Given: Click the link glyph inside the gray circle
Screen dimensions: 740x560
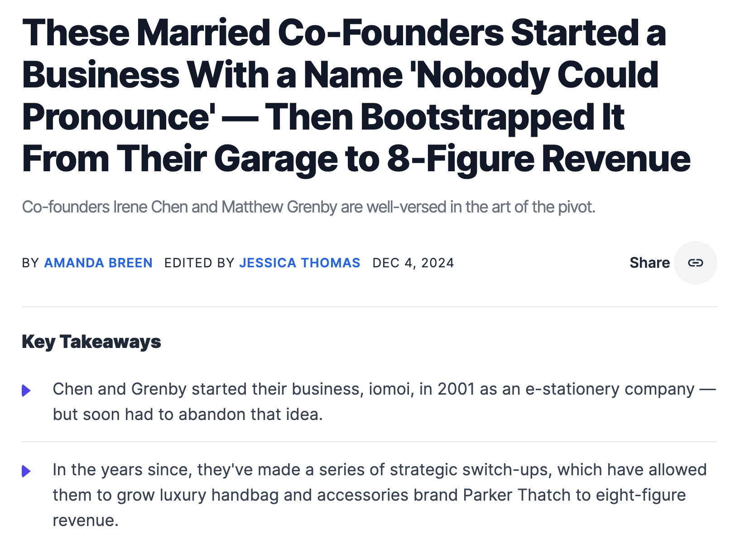Looking at the screenshot, I should click(x=696, y=263).
